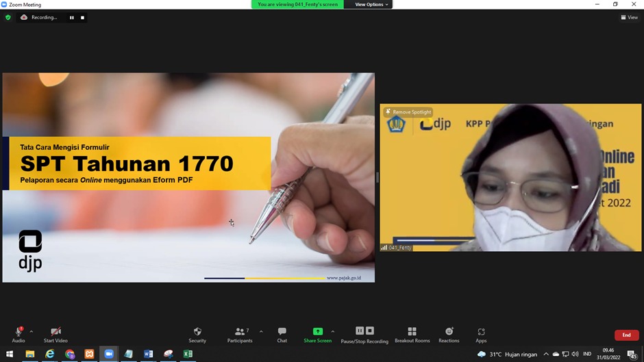The width and height of the screenshot is (644, 362).
Task: Open the Participants list
Action: pyautogui.click(x=240, y=334)
